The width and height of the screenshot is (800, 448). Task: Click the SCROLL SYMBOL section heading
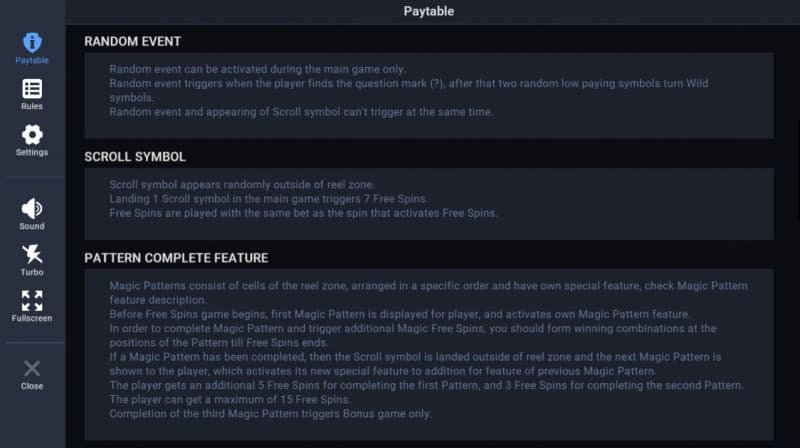[x=135, y=157]
